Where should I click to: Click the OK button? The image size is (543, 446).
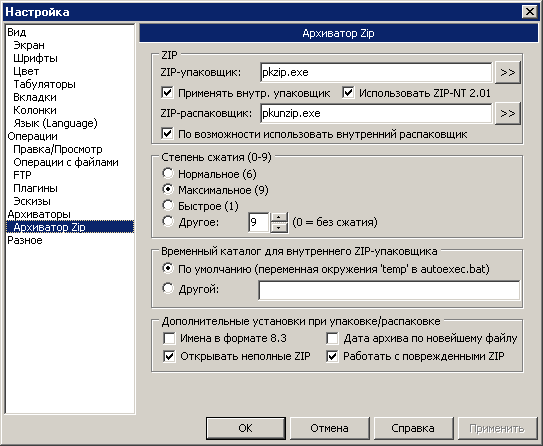point(246,428)
